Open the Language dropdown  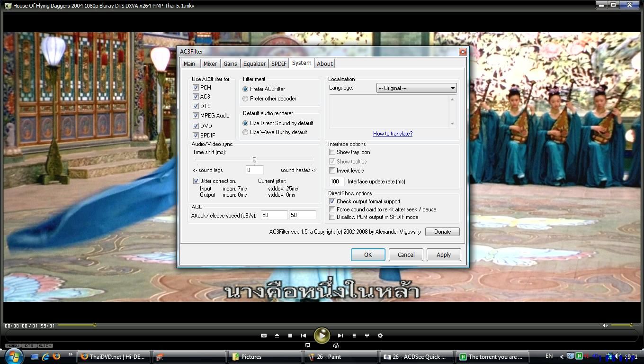tap(417, 88)
